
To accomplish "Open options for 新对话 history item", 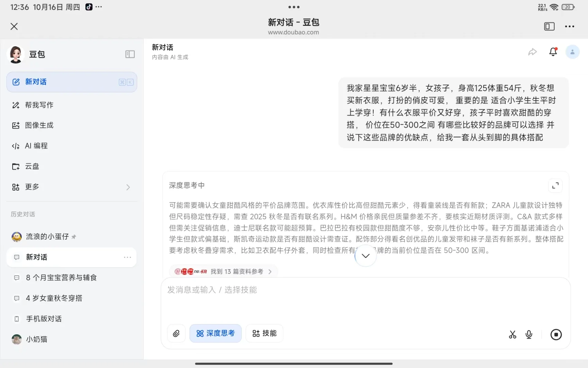I will 128,257.
